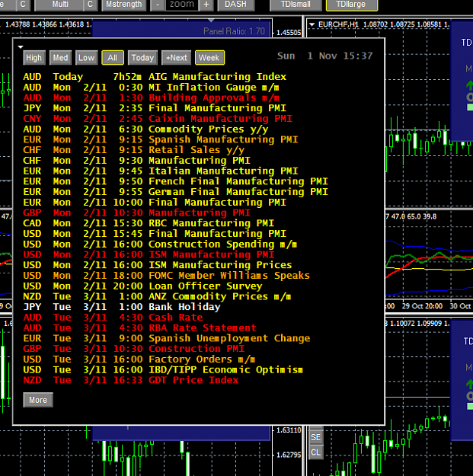473x476 pixels.
Task: Select ISM Manufacturing Prices event
Action: tap(158, 265)
